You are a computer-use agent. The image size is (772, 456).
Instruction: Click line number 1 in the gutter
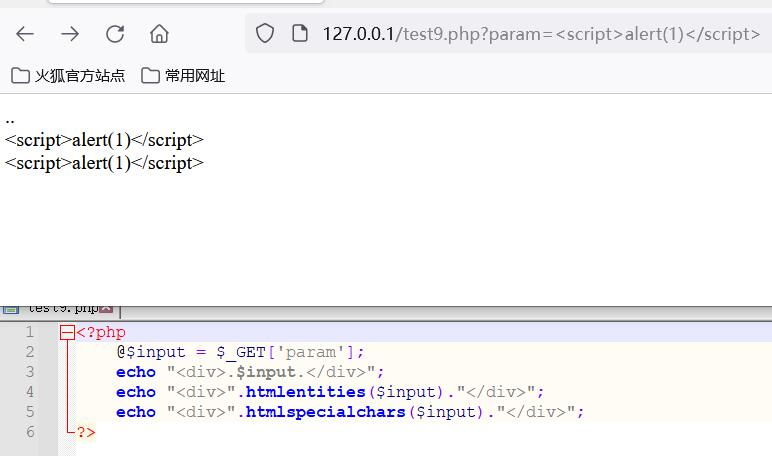(x=30, y=332)
